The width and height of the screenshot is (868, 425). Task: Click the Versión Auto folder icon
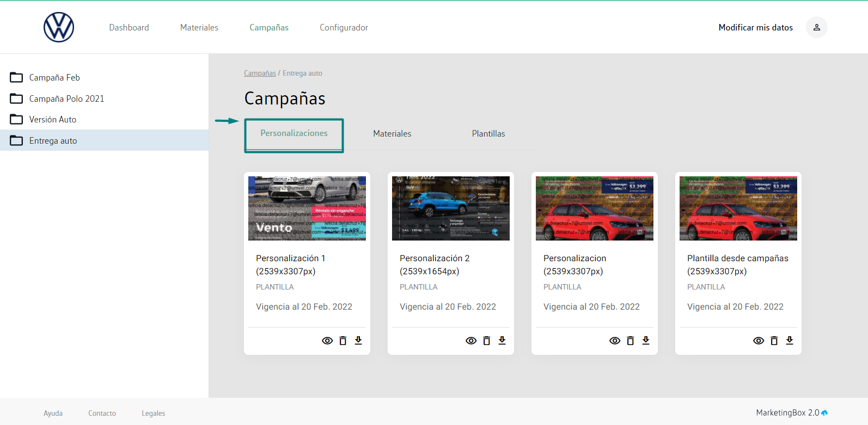[x=16, y=119]
